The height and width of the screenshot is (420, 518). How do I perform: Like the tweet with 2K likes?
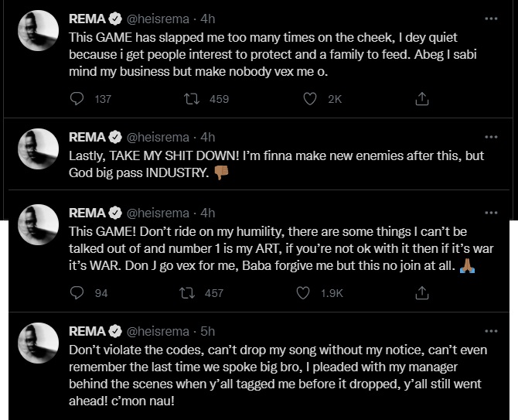point(309,98)
